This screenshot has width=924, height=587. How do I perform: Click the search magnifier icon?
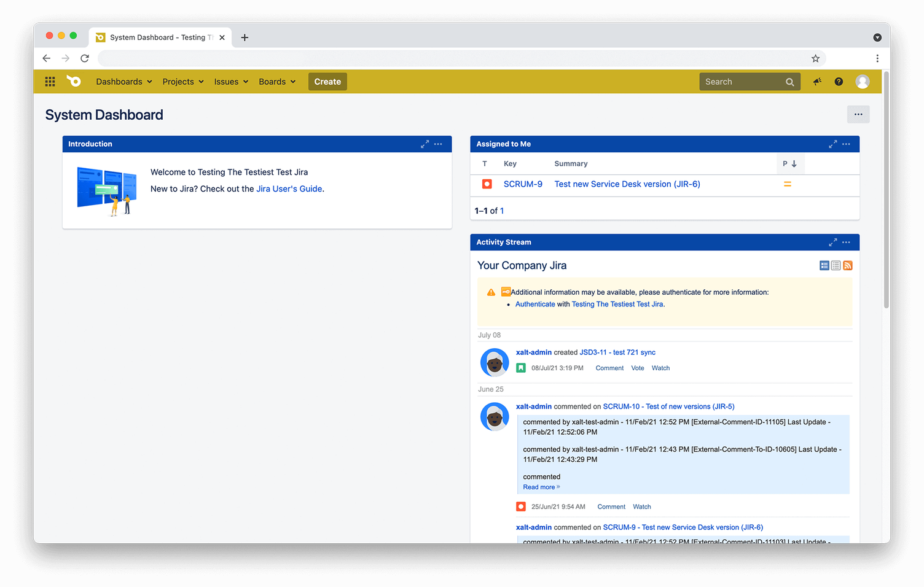pyautogui.click(x=789, y=82)
